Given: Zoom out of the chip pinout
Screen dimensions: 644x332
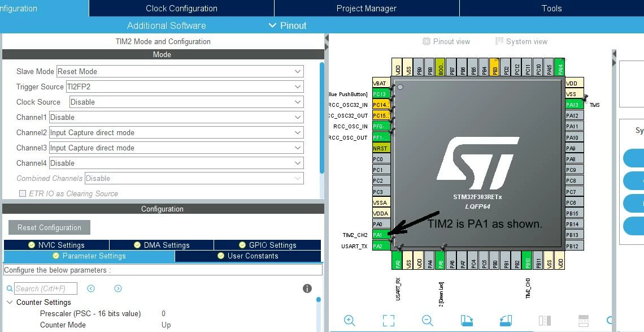Looking at the screenshot, I should pyautogui.click(x=427, y=321).
